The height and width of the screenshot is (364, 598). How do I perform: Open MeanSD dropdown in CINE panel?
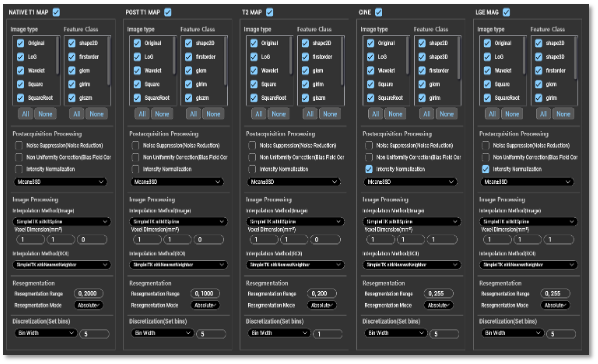click(410, 182)
